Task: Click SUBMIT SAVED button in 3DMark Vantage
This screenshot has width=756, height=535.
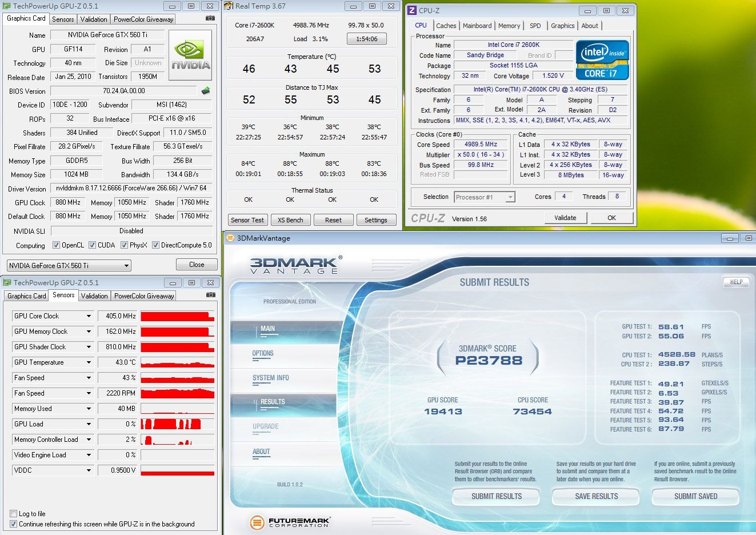Action: (695, 496)
